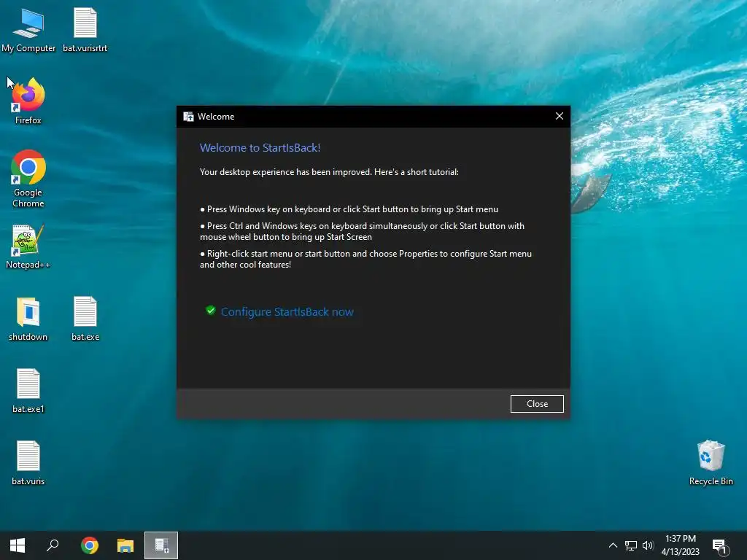Select the Recycle Bin icon
Viewport: 747px width, 560px height.
[x=711, y=463]
